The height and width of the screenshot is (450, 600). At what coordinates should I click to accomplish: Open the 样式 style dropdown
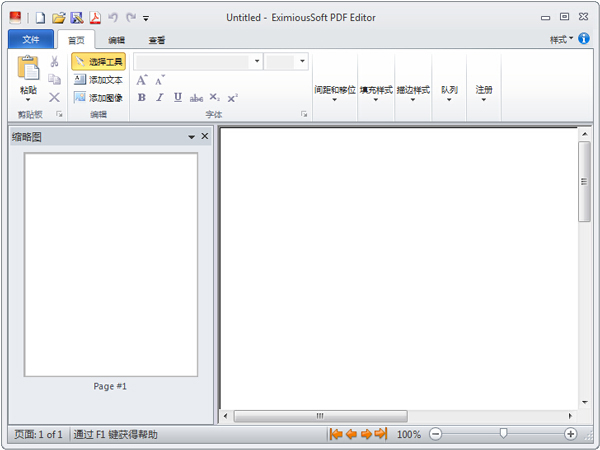pos(561,39)
